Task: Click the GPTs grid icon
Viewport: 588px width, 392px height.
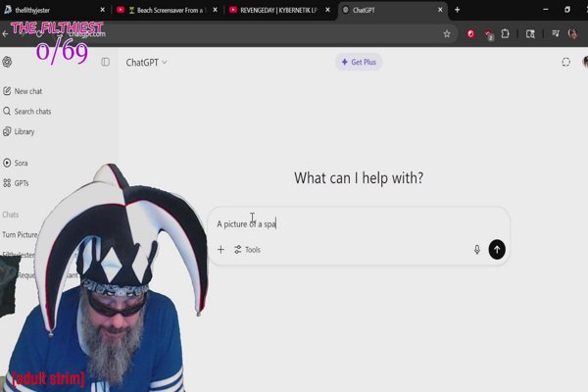Action: click(7, 183)
